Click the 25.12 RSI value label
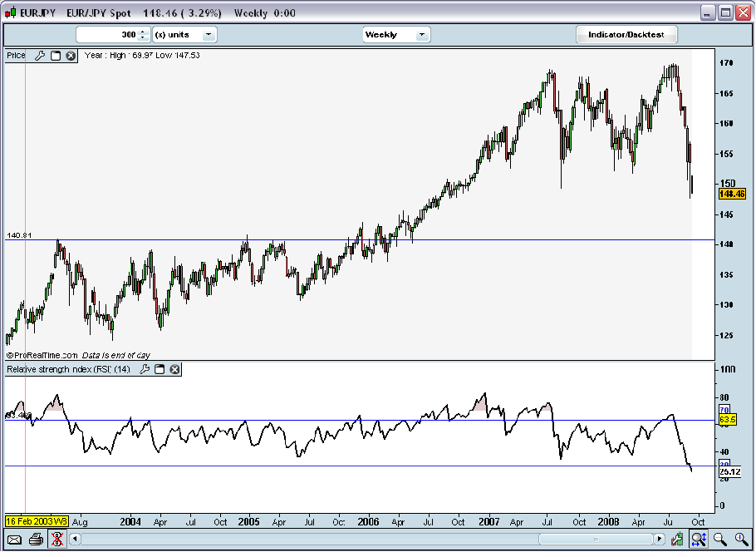 pyautogui.click(x=730, y=471)
